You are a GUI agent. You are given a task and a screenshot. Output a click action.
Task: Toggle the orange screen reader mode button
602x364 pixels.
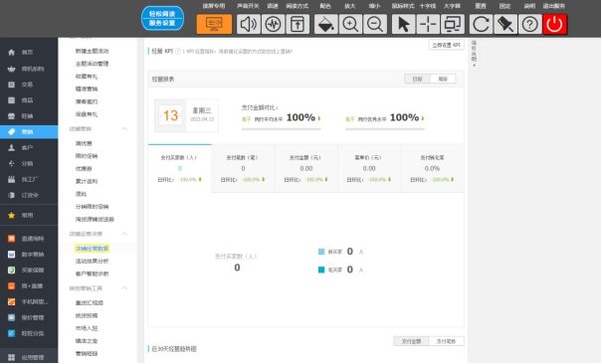tap(214, 24)
